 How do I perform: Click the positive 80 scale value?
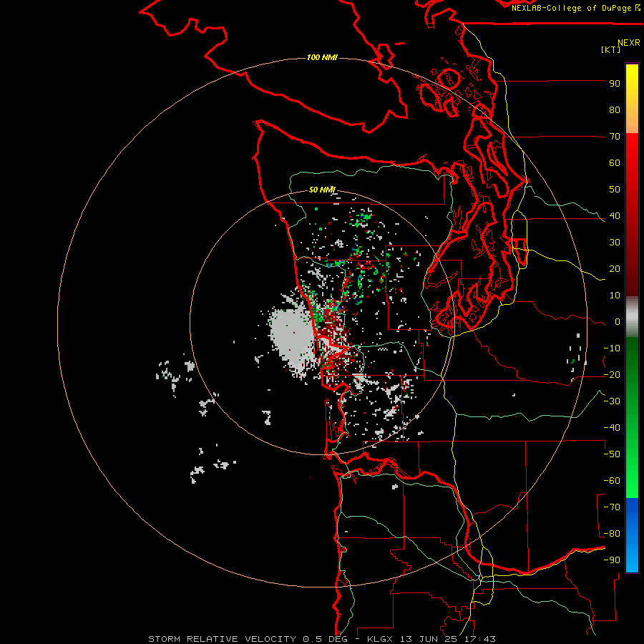[x=615, y=110]
